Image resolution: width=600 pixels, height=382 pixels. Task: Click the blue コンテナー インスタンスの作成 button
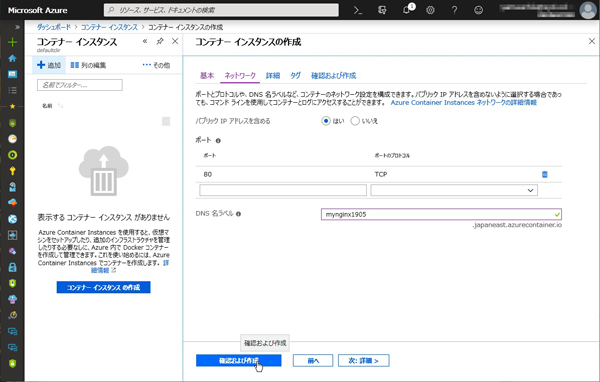pyautogui.click(x=103, y=287)
